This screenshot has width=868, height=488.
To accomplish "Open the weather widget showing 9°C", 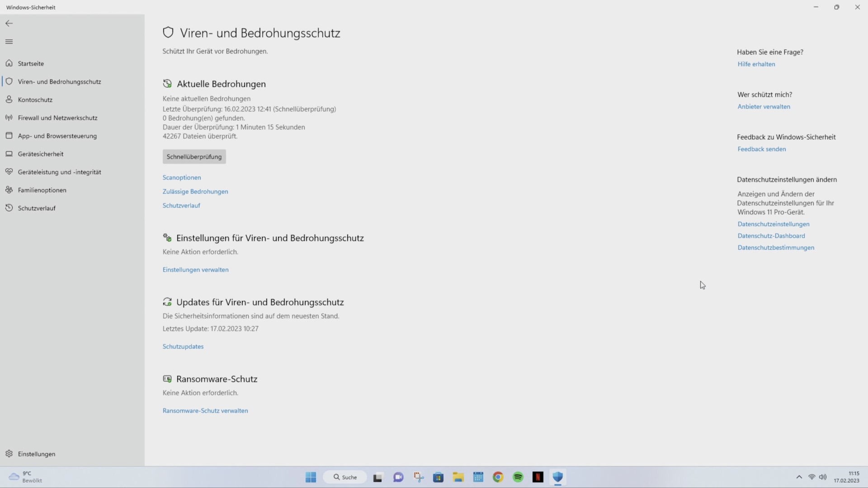I will [x=26, y=477].
